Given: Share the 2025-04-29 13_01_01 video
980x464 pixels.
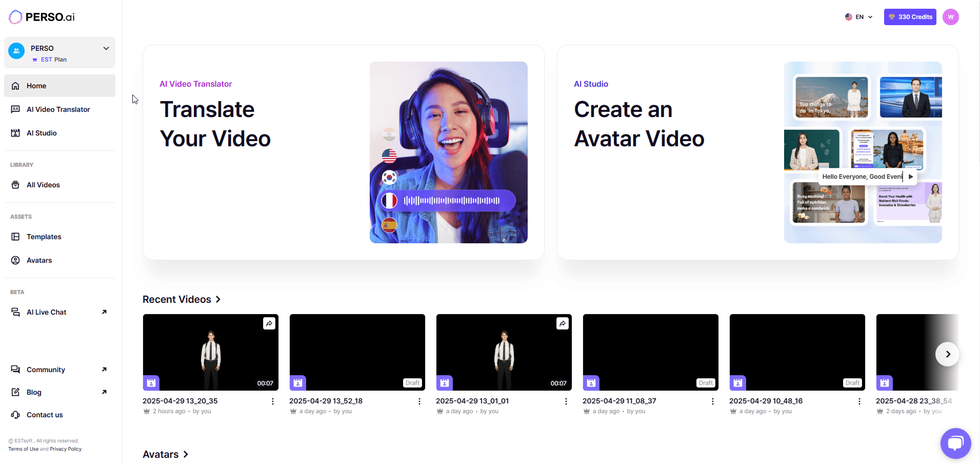Looking at the screenshot, I should [563, 323].
